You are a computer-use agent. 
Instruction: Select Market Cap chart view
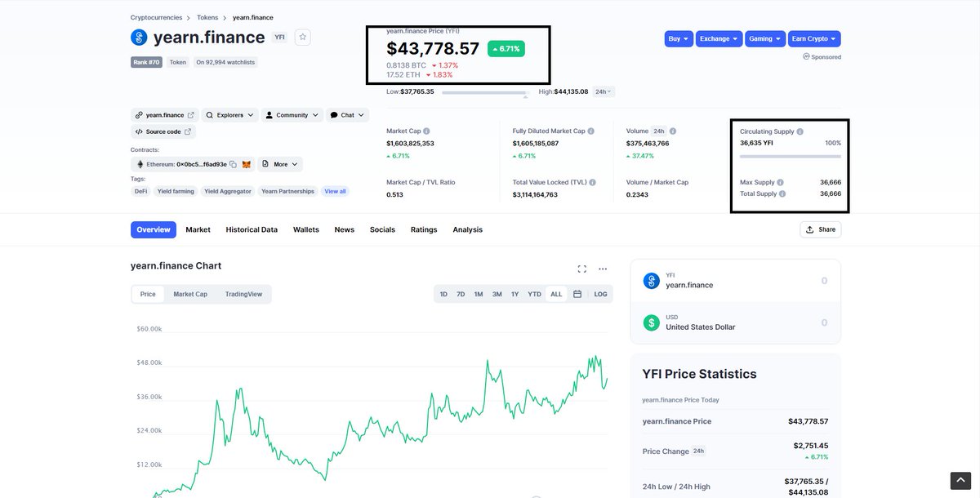click(190, 294)
